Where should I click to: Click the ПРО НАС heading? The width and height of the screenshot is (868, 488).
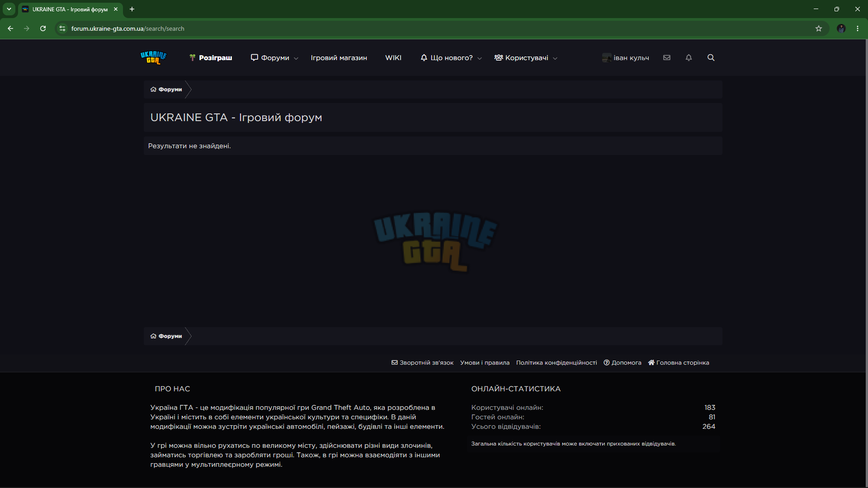click(172, 389)
